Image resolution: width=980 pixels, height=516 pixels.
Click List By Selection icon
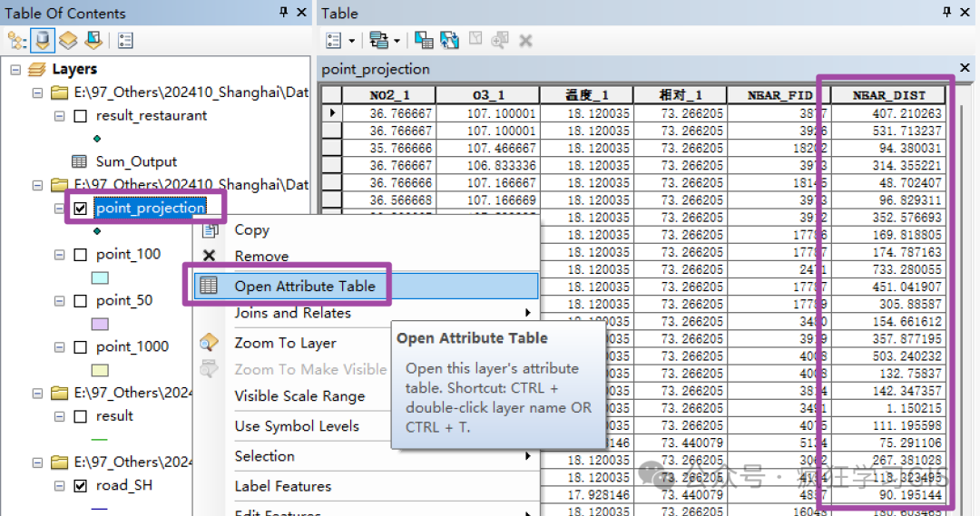(x=93, y=41)
